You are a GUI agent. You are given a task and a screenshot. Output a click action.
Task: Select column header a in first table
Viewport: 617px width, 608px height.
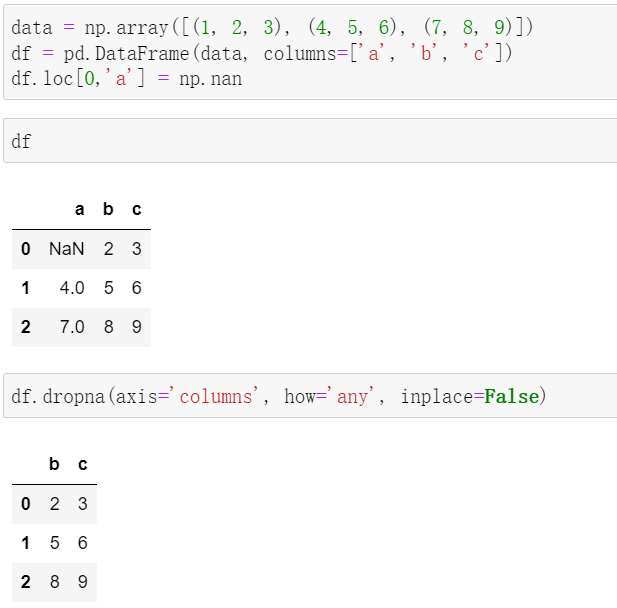(x=80, y=209)
